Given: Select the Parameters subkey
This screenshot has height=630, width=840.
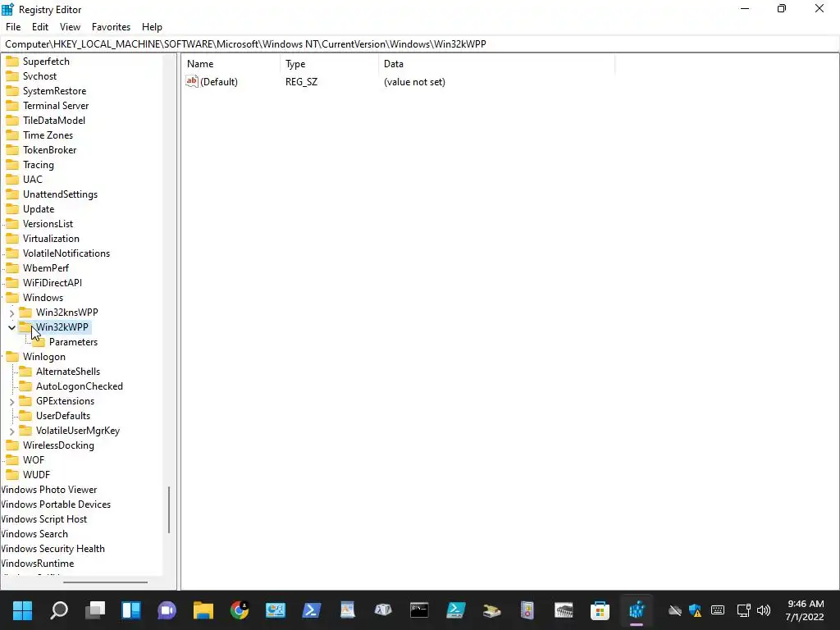Looking at the screenshot, I should pos(73,342).
